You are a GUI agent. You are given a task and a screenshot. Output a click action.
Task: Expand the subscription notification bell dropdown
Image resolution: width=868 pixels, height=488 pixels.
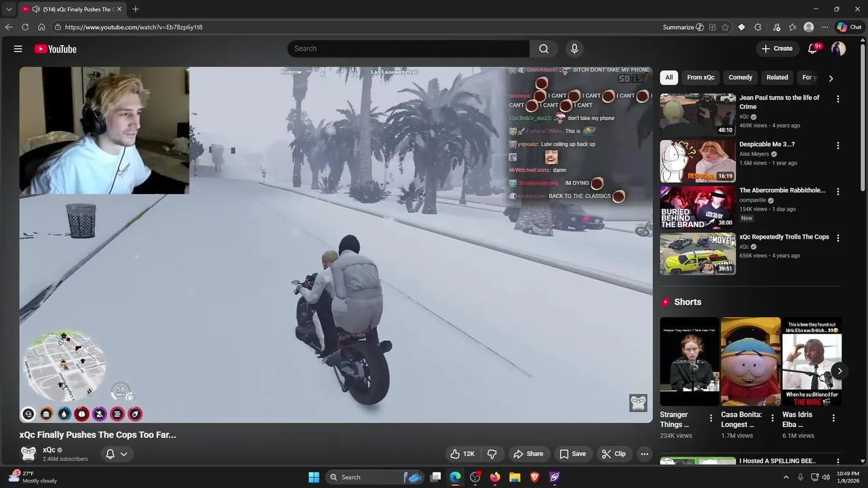(117, 454)
